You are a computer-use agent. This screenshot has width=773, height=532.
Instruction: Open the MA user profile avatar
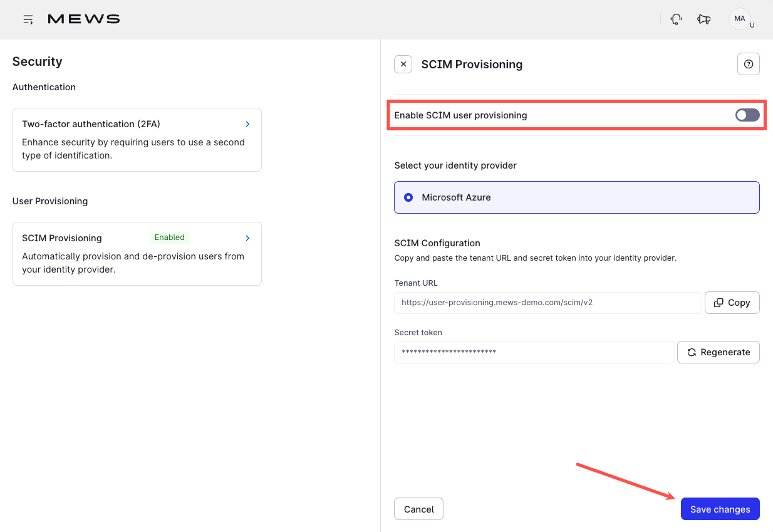point(740,19)
